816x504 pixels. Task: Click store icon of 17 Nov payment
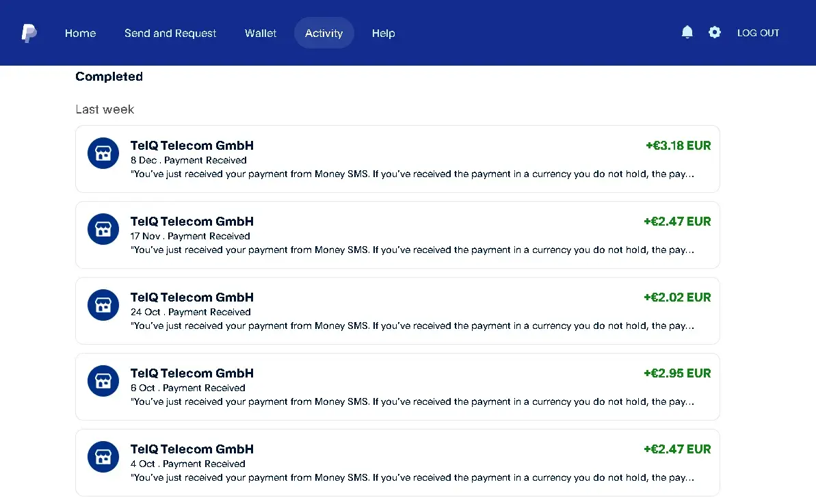(103, 229)
